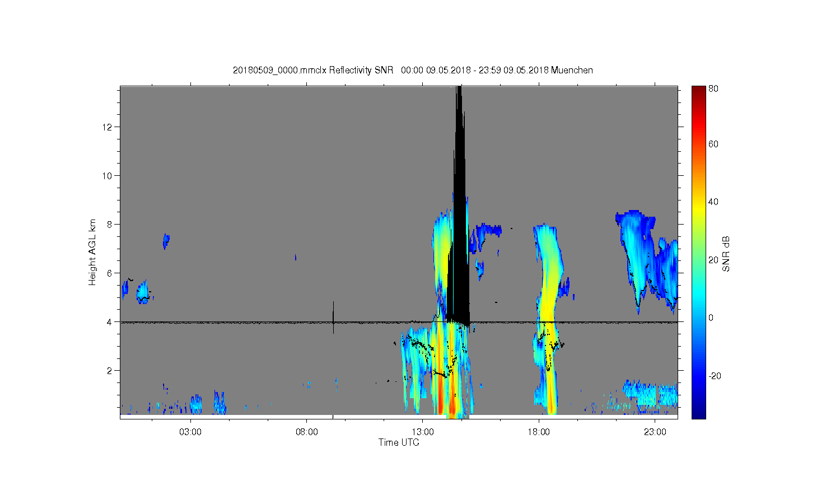Click the height tick label 10

pos(108,175)
